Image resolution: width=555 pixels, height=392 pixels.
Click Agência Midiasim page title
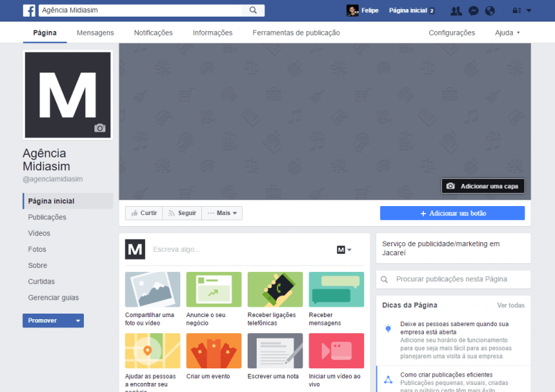[46, 160]
